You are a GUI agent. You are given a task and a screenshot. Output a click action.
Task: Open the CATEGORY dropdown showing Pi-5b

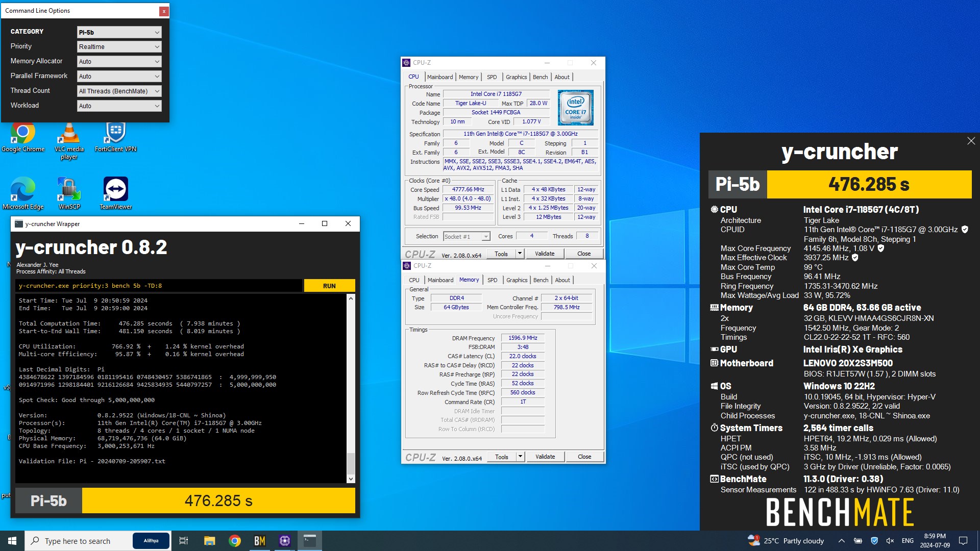pos(119,32)
